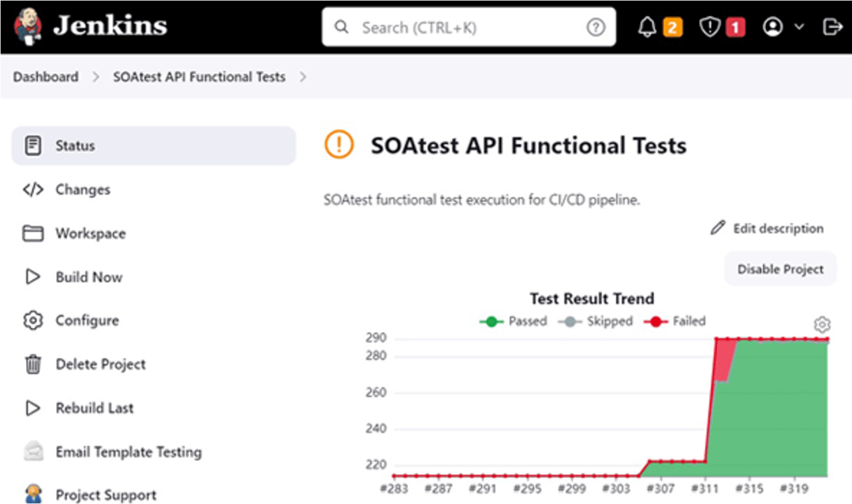Image resolution: width=852 pixels, height=504 pixels.
Task: Click the Disable Project button
Action: [x=780, y=269]
